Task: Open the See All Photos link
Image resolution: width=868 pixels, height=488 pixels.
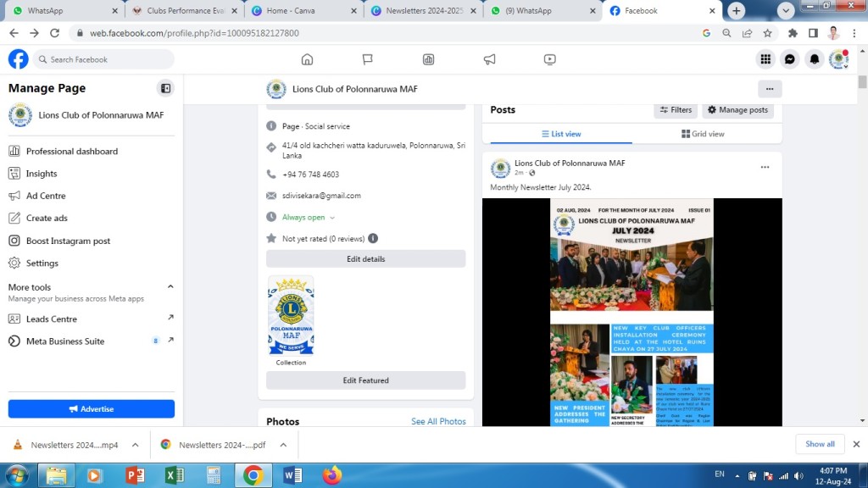Action: pos(438,422)
